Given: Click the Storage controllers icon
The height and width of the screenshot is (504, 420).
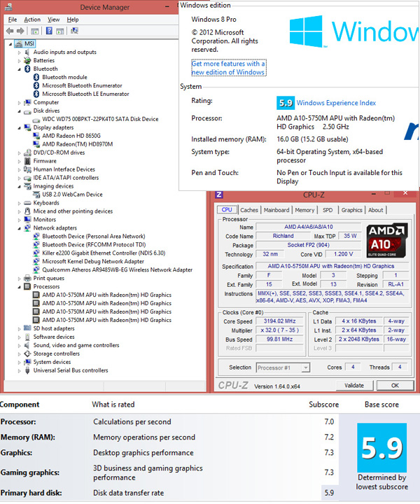Looking at the screenshot, I should tap(27, 353).
